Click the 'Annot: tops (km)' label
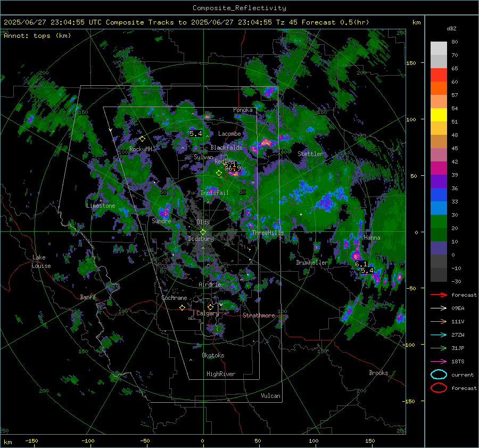The image size is (479, 448). pyautogui.click(x=38, y=36)
